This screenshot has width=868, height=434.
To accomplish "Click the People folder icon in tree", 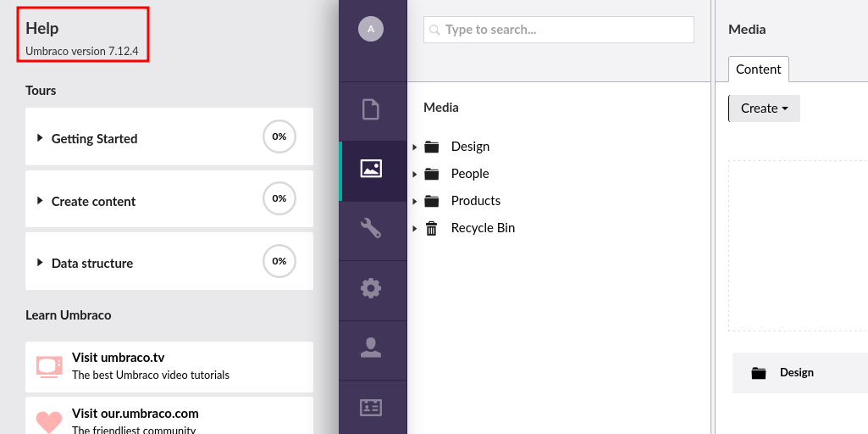I will (431, 174).
